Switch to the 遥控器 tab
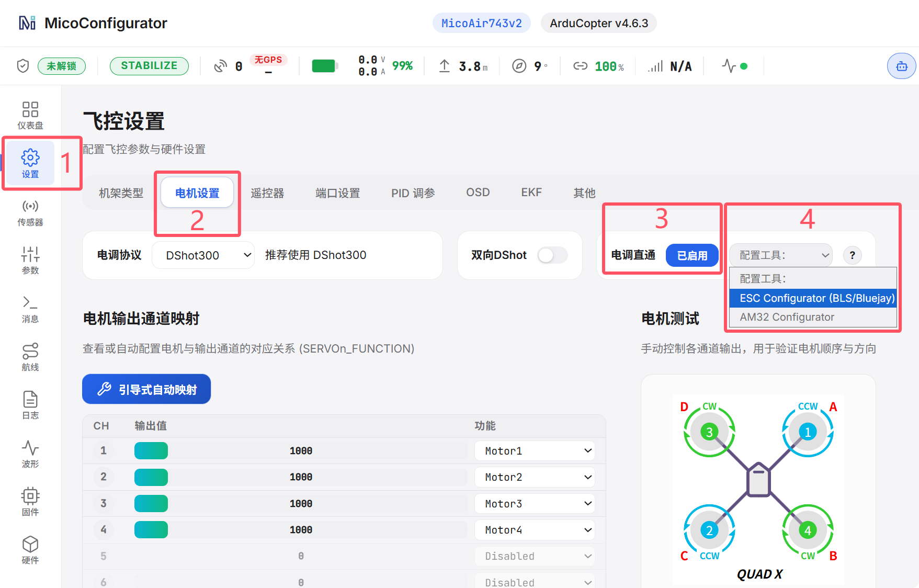Image resolution: width=919 pixels, height=588 pixels. coord(267,193)
